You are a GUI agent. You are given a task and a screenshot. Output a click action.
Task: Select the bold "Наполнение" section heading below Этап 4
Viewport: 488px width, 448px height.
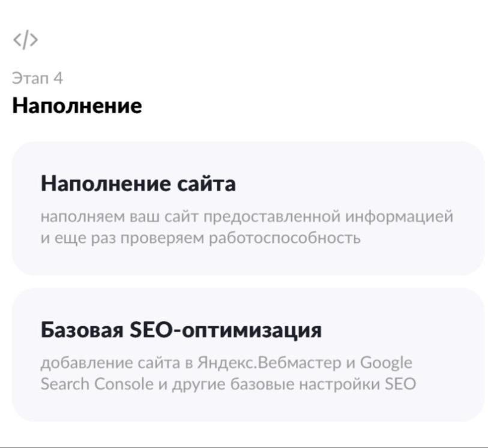point(77,106)
